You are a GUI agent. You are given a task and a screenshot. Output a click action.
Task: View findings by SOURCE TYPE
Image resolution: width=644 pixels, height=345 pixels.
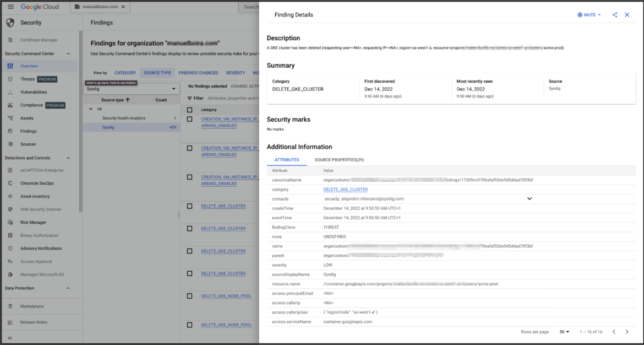157,73
